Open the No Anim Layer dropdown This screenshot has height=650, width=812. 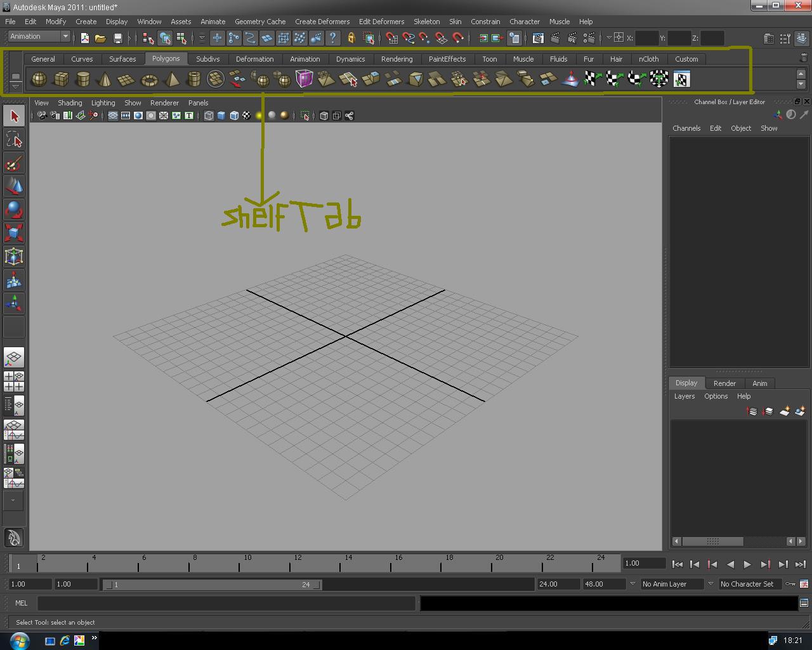pyautogui.click(x=672, y=584)
